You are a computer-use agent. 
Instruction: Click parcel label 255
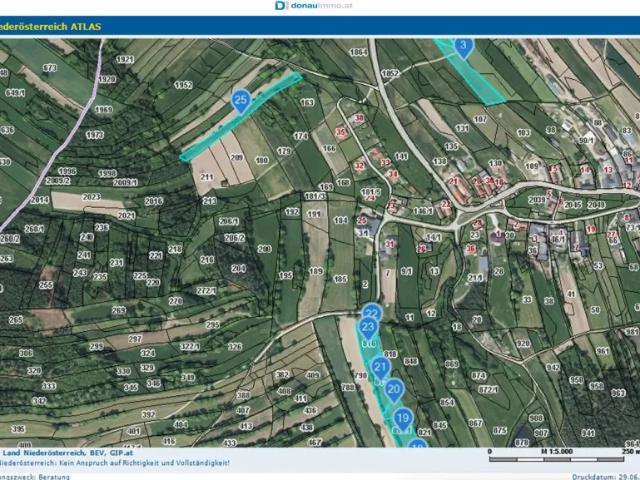point(46,285)
